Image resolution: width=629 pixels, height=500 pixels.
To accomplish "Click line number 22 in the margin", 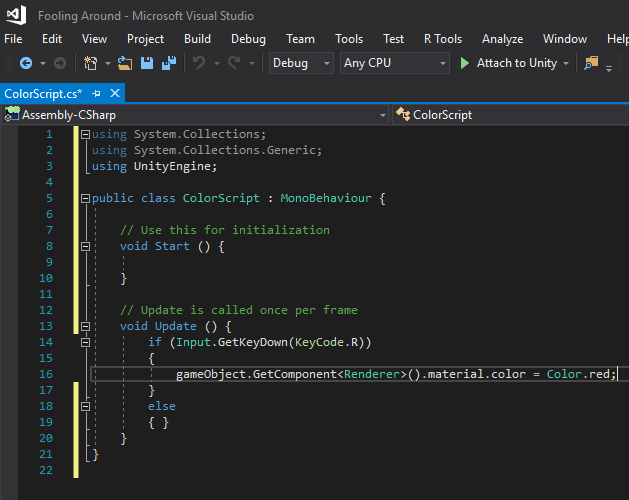I will (46, 470).
